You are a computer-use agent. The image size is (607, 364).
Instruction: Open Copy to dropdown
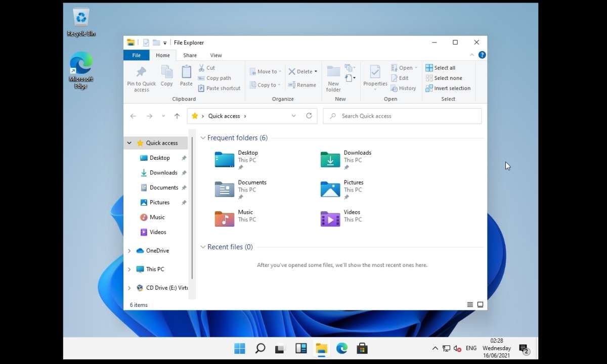265,85
